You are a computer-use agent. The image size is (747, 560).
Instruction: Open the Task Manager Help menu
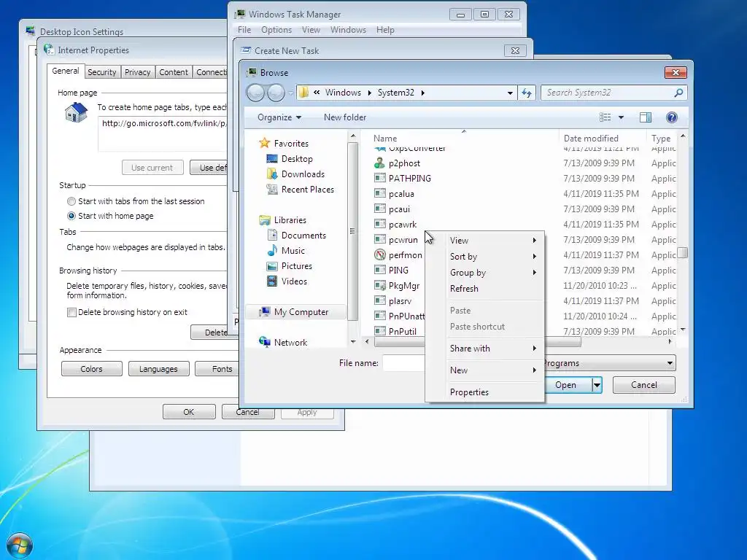[385, 29]
